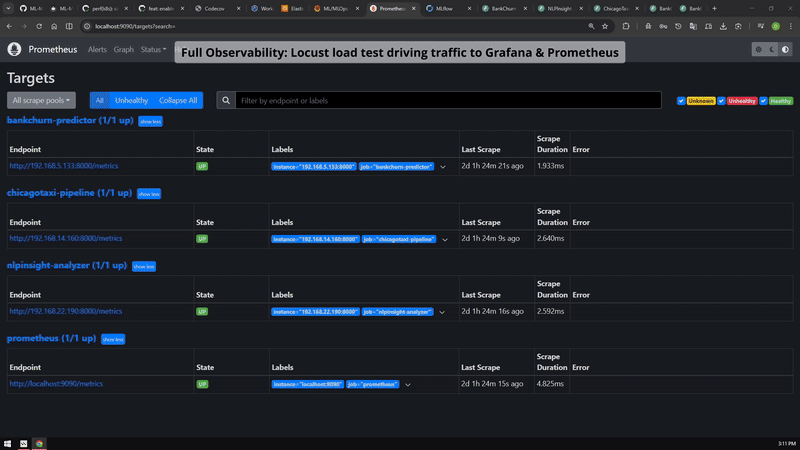This screenshot has height=450, width=800.
Task: Click the screenshot capture icon in the toolbar
Action: (738, 26)
